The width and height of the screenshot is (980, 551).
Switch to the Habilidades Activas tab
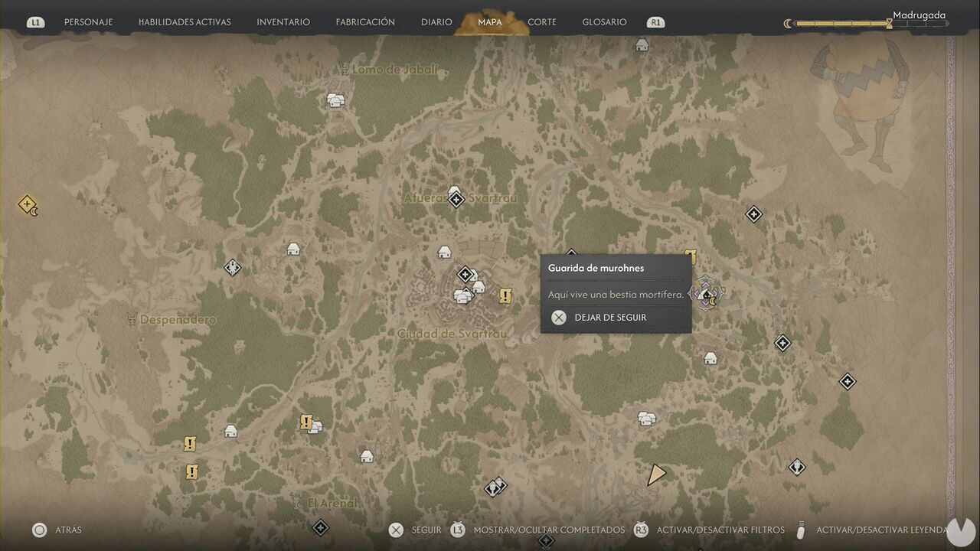point(185,22)
